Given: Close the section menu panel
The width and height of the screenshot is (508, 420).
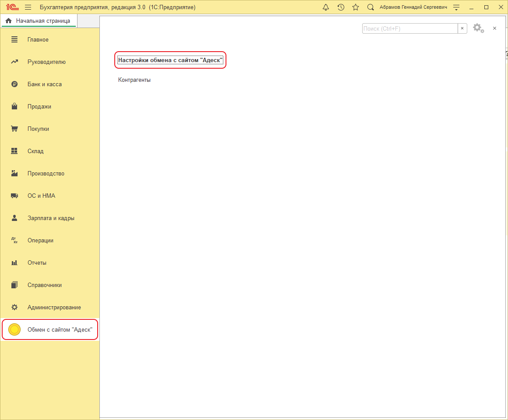Looking at the screenshot, I should (x=494, y=28).
